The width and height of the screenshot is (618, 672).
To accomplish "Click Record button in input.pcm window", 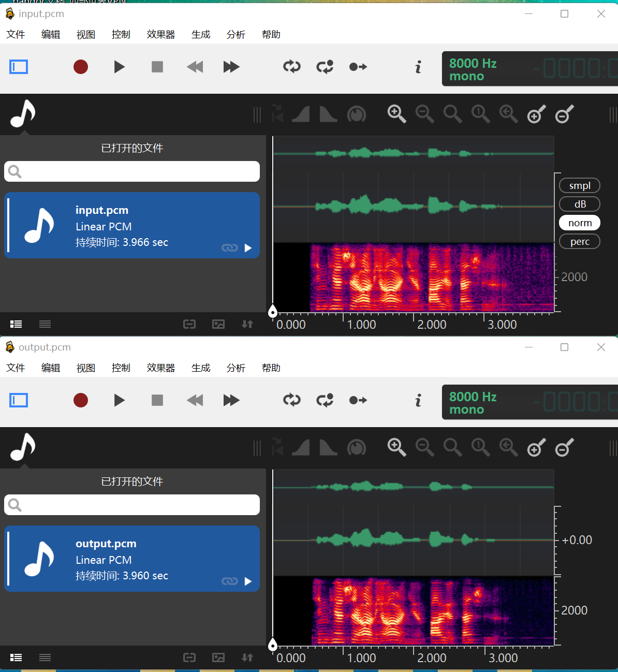I will pyautogui.click(x=81, y=67).
